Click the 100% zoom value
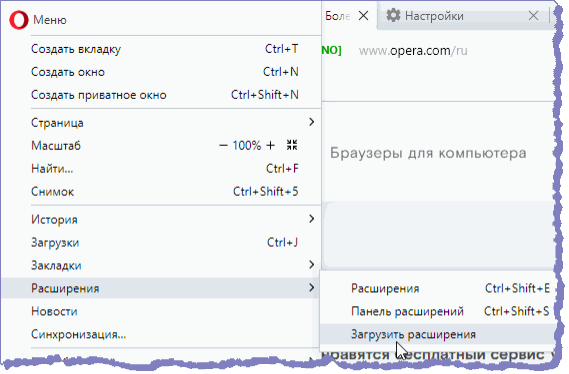The image size is (569, 374). (247, 146)
